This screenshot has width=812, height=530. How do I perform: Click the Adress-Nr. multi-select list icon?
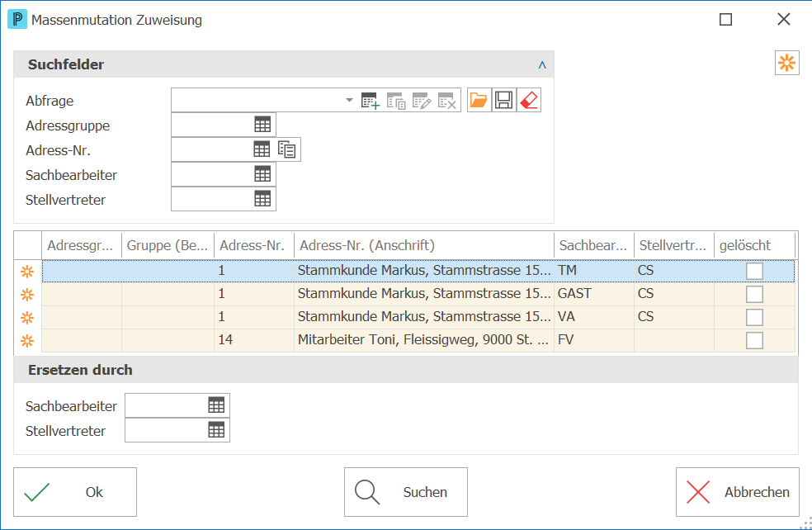click(x=287, y=149)
